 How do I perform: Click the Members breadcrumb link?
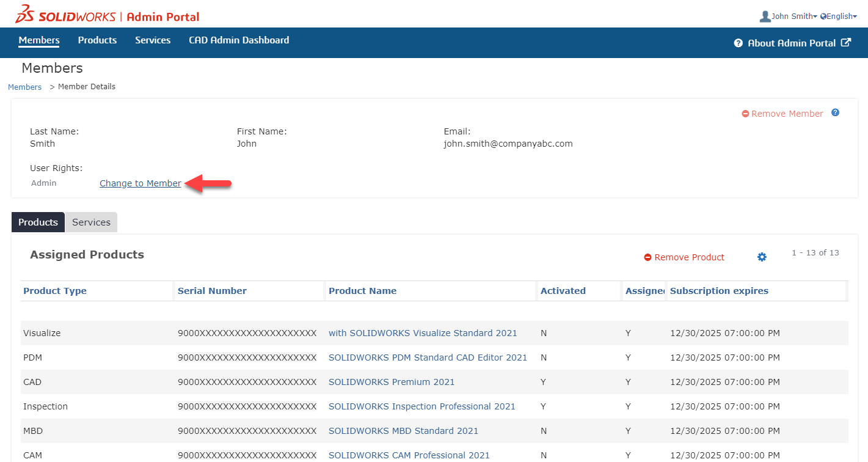[x=24, y=86]
